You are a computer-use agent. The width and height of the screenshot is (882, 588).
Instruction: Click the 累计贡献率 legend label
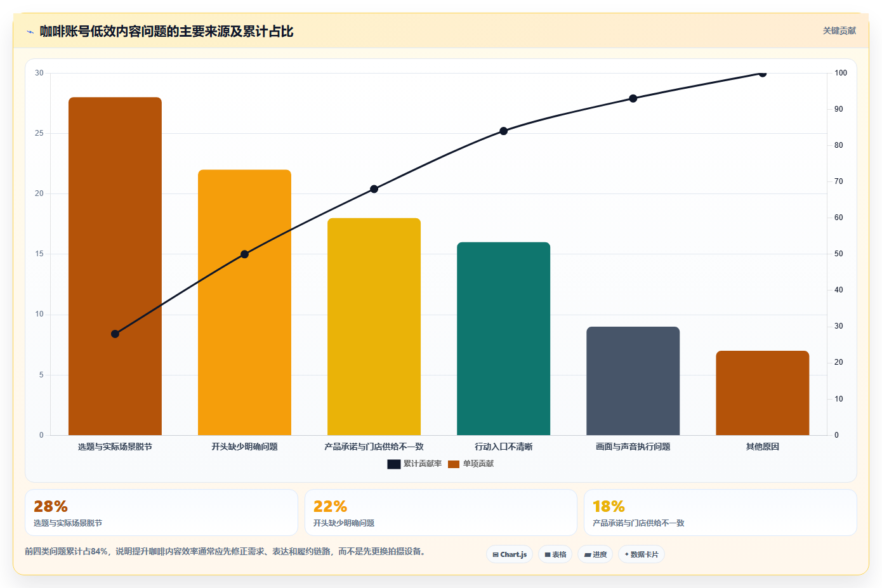[x=423, y=464]
